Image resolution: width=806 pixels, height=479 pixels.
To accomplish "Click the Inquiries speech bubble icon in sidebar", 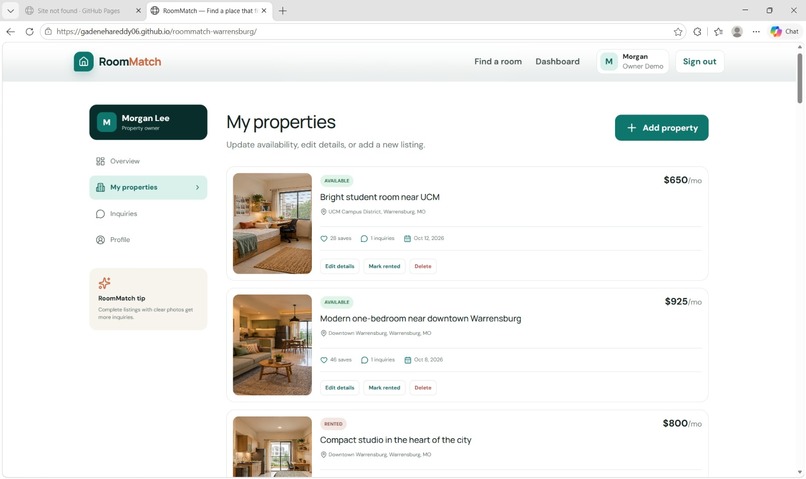I will [100, 214].
